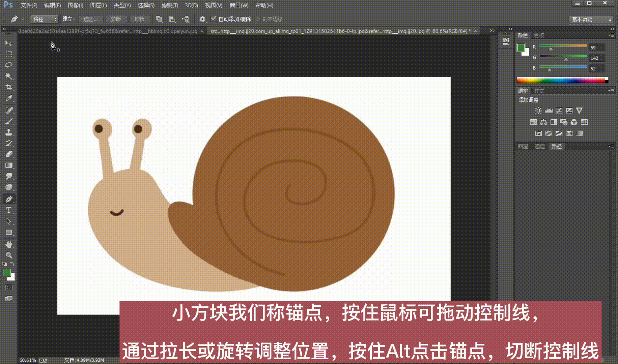618x364 pixels.
Task: Switch to the 色板 tab
Action: [539, 35]
